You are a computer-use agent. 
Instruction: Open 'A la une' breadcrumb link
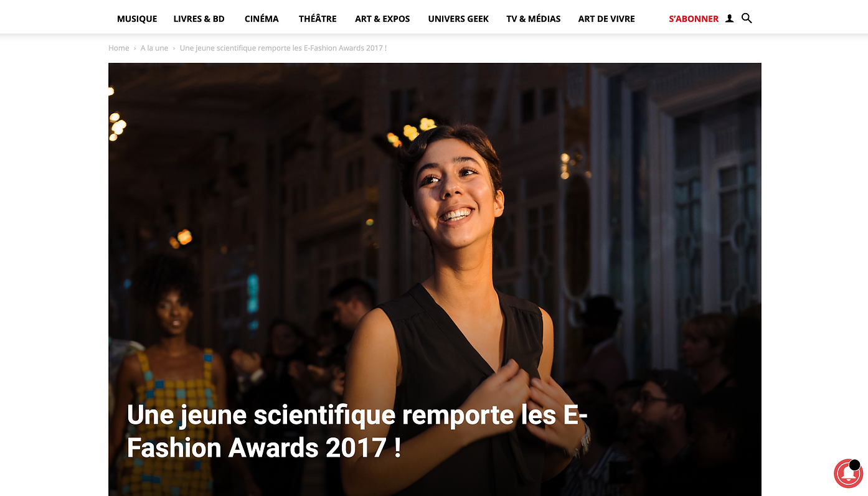click(x=154, y=48)
